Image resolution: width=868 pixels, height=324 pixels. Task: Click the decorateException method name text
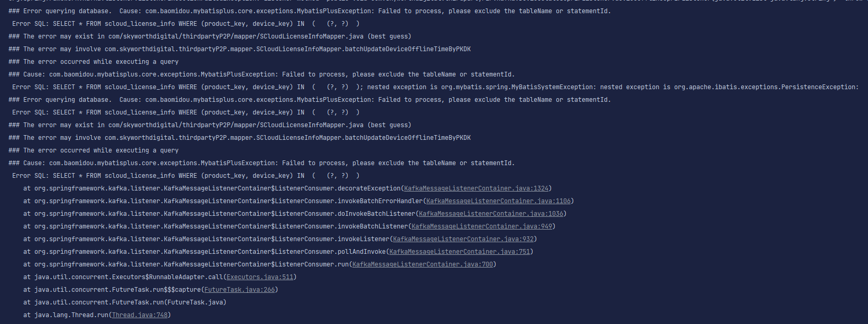coord(369,188)
